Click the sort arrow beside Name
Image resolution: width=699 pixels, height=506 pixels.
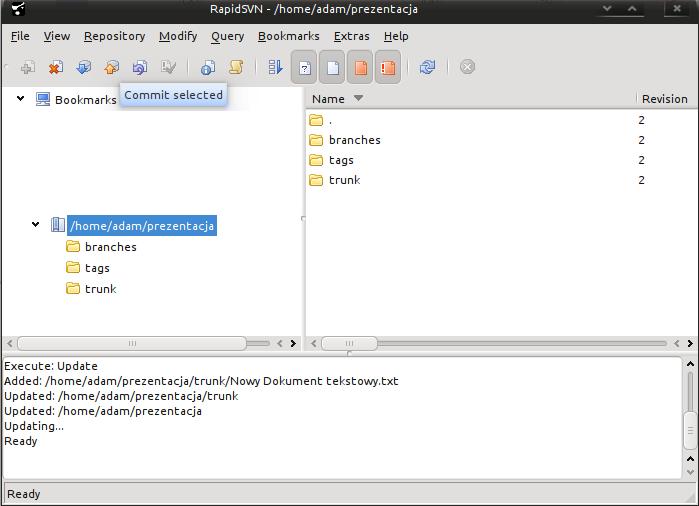[x=358, y=98]
